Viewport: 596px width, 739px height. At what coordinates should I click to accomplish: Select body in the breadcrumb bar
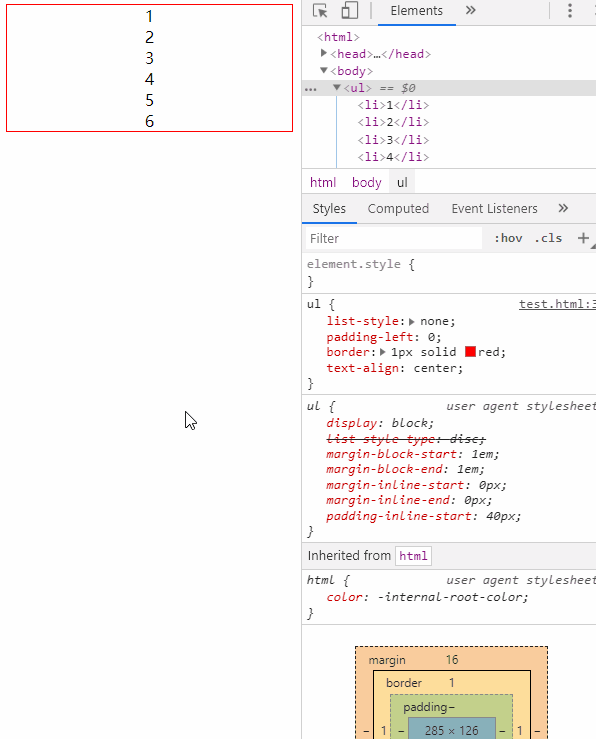pos(367,182)
